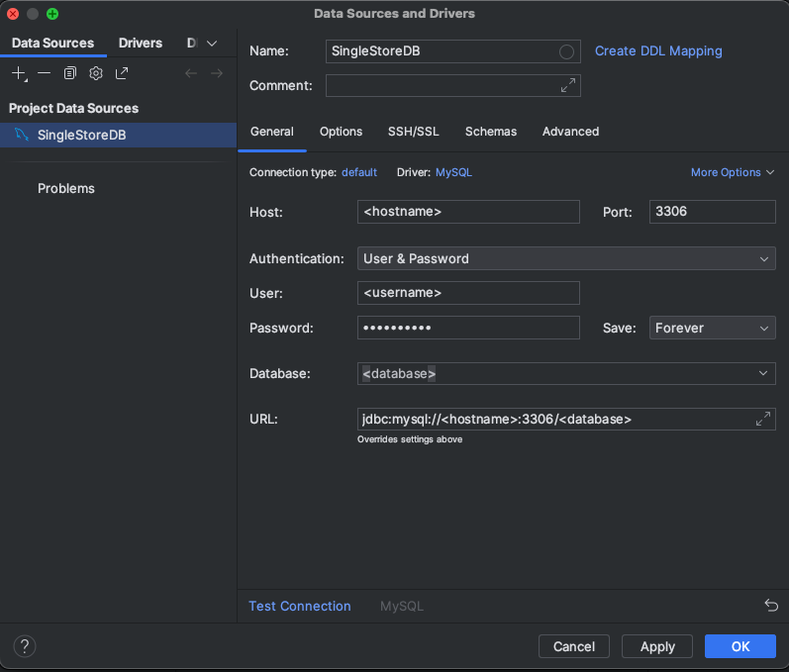Expand More Options menu

point(733,172)
